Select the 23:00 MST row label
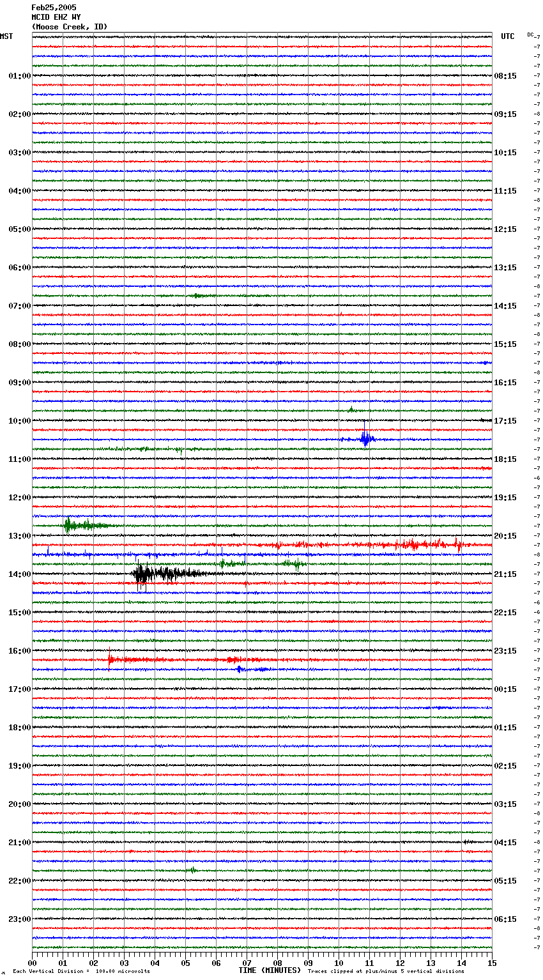The image size is (543, 980). (20, 919)
